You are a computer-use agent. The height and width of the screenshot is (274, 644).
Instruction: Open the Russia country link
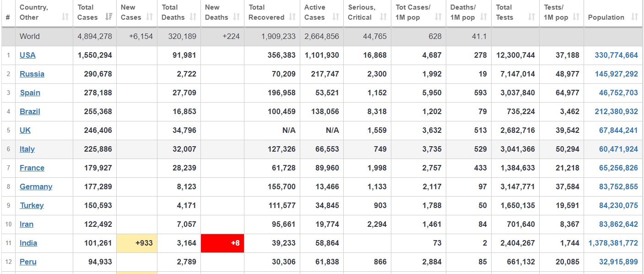[32, 74]
